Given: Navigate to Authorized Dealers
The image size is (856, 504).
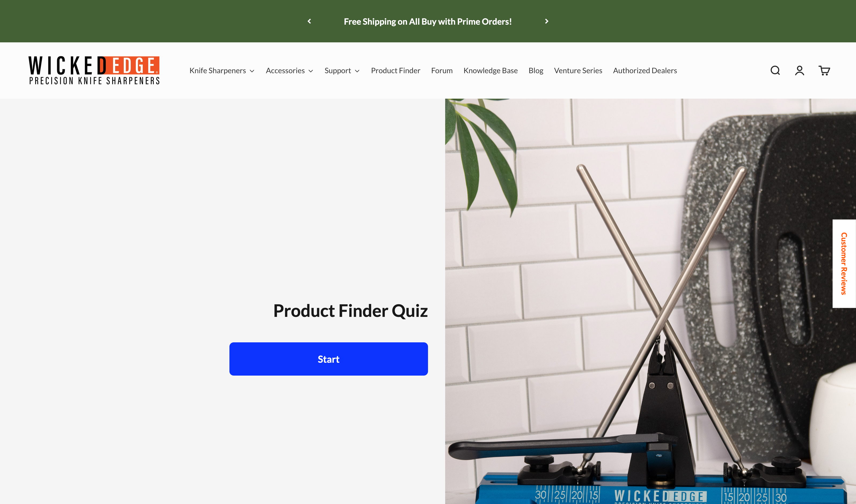Looking at the screenshot, I should (x=645, y=71).
